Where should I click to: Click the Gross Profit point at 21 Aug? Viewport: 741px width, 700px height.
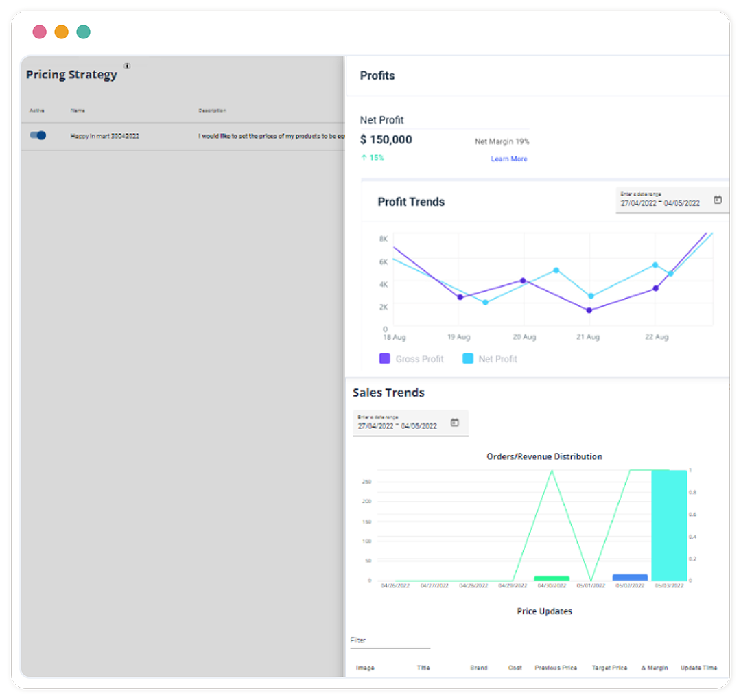coord(589,310)
